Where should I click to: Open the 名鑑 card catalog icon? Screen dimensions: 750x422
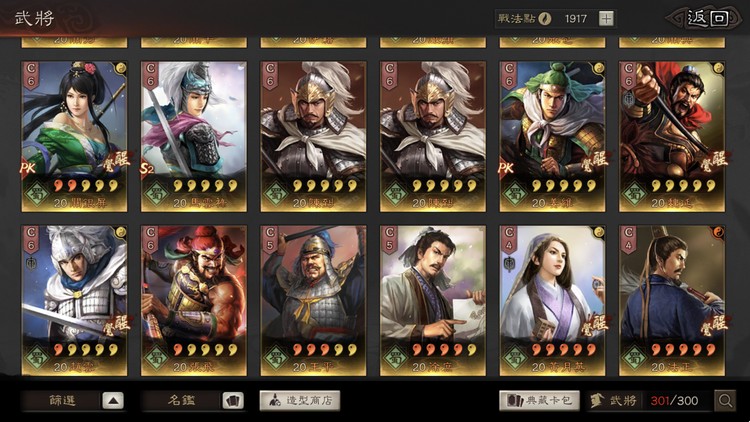[233, 400]
